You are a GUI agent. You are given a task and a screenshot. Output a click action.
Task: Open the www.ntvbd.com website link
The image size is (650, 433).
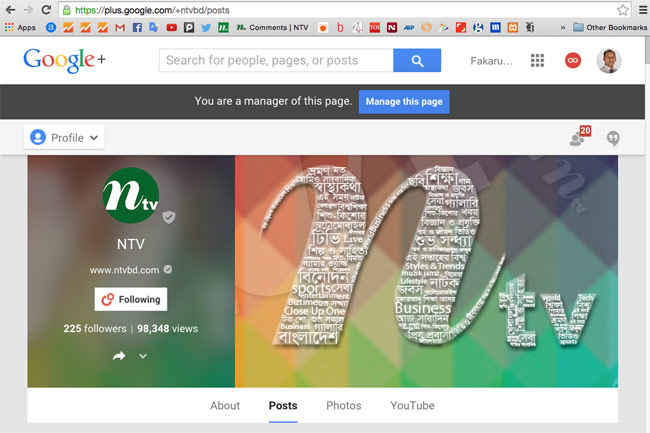[124, 270]
